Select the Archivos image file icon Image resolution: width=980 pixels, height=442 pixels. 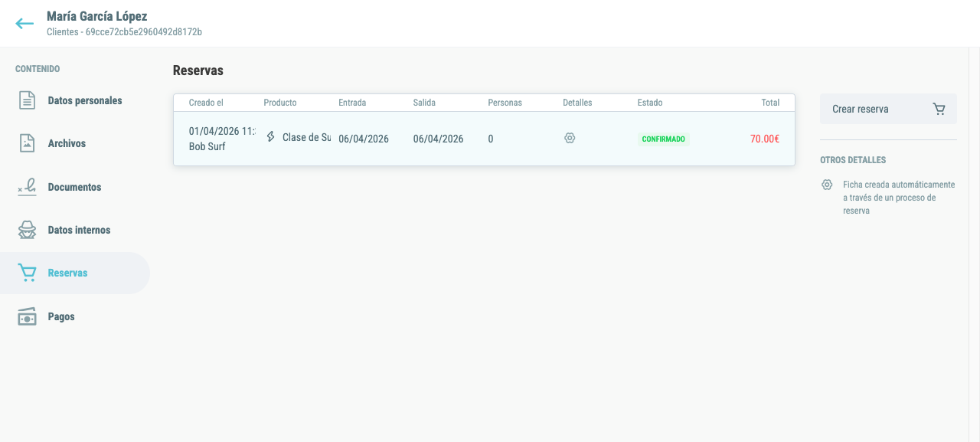[27, 143]
